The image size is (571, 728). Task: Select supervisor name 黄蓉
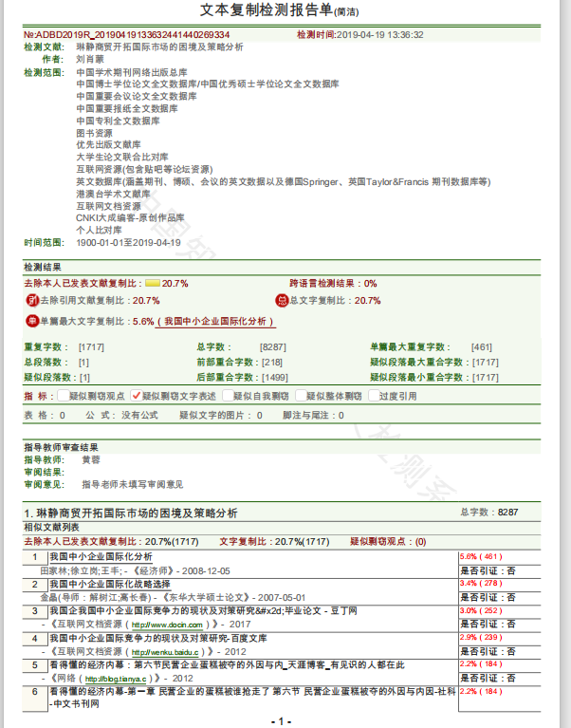click(x=91, y=460)
